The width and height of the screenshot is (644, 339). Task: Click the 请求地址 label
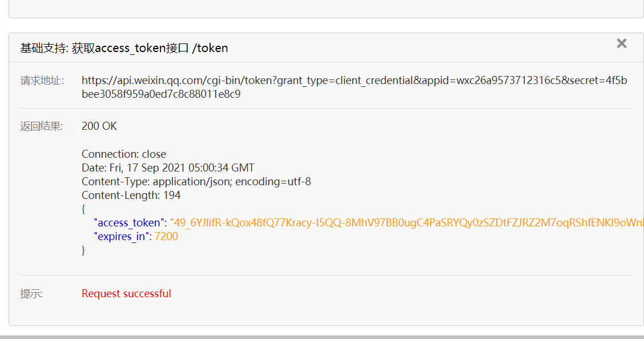point(42,81)
